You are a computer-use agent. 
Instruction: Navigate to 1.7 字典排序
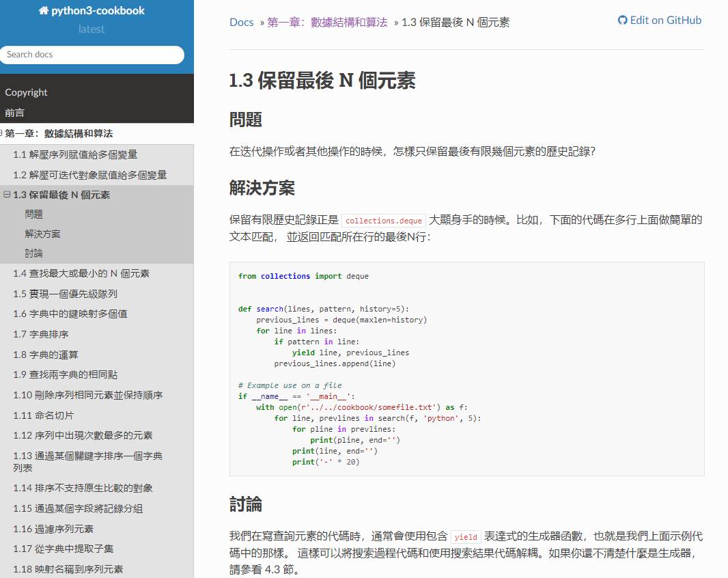pos(41,334)
